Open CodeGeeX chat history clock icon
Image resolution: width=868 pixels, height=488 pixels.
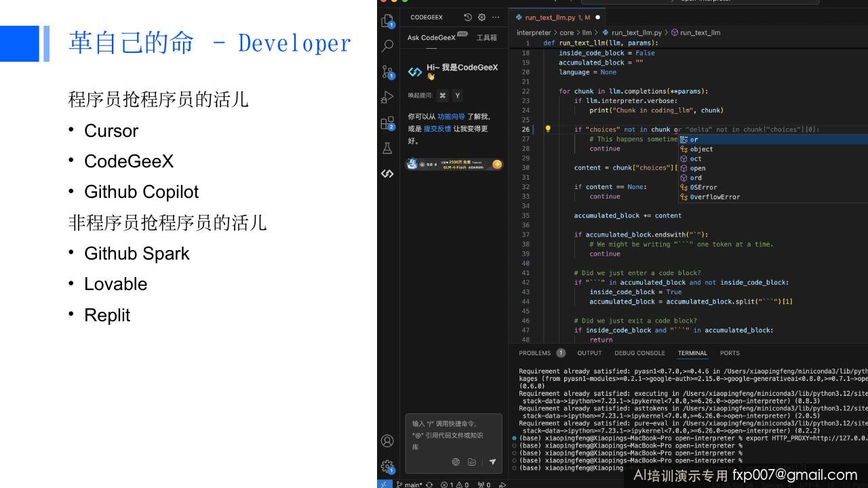click(x=467, y=17)
